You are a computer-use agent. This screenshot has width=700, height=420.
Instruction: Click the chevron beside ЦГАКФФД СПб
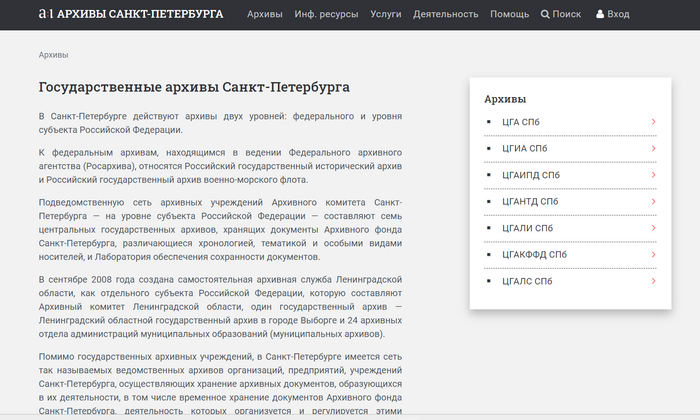pos(653,255)
